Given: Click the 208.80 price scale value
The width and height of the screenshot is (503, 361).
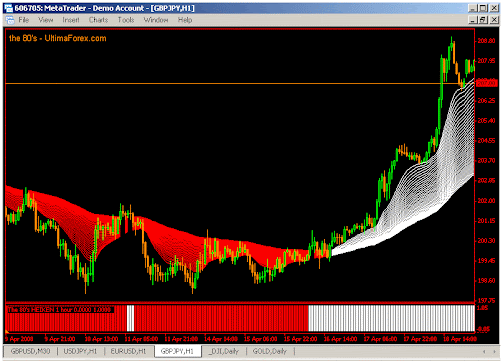Looking at the screenshot, I should click(x=486, y=41).
